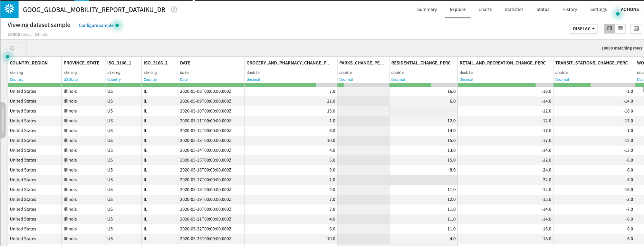The height and width of the screenshot is (246, 644).
Task: Switch to column list view
Action: point(620,29)
